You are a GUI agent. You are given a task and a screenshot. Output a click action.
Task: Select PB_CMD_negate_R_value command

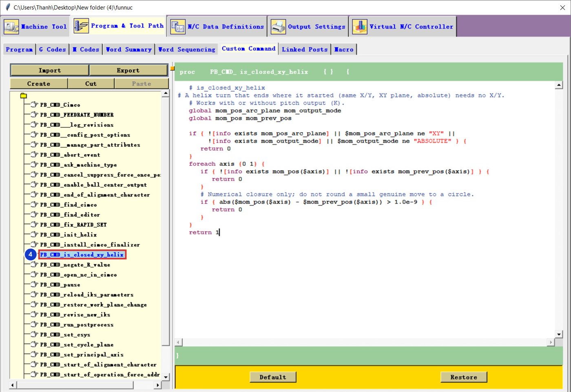75,265
